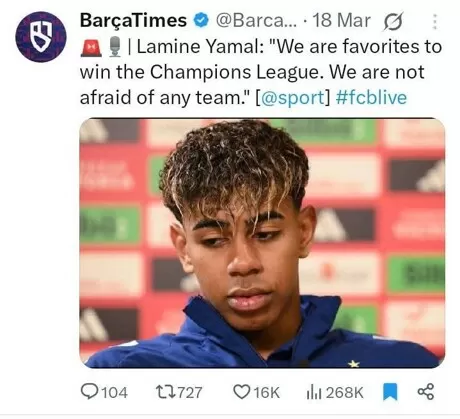Open the #fcblive hashtag
The width and height of the screenshot is (460, 419).
(x=371, y=97)
